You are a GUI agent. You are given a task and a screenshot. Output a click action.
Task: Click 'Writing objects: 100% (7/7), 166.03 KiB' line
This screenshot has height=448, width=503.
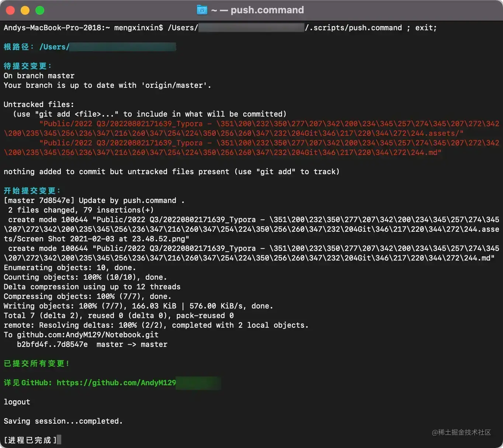pyautogui.click(x=138, y=306)
